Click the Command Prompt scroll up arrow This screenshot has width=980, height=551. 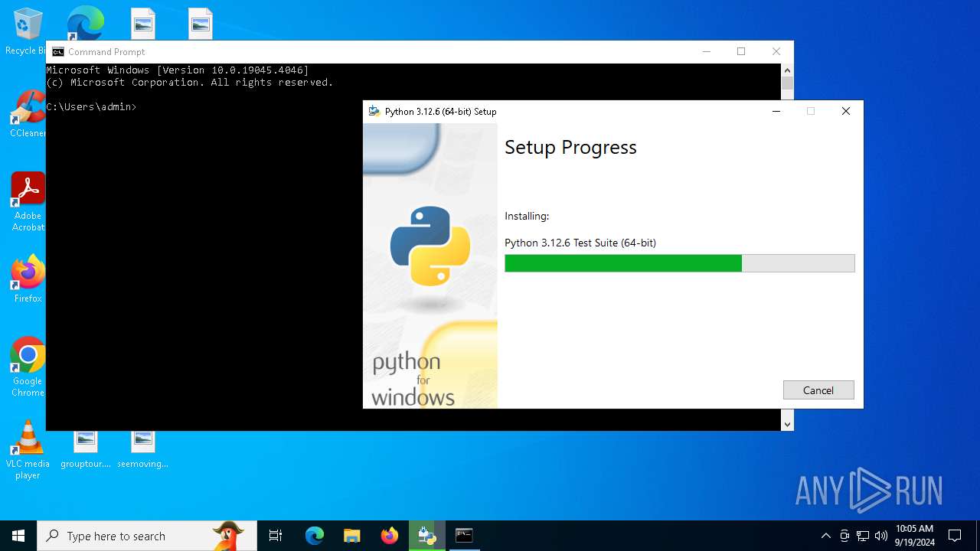click(x=787, y=70)
